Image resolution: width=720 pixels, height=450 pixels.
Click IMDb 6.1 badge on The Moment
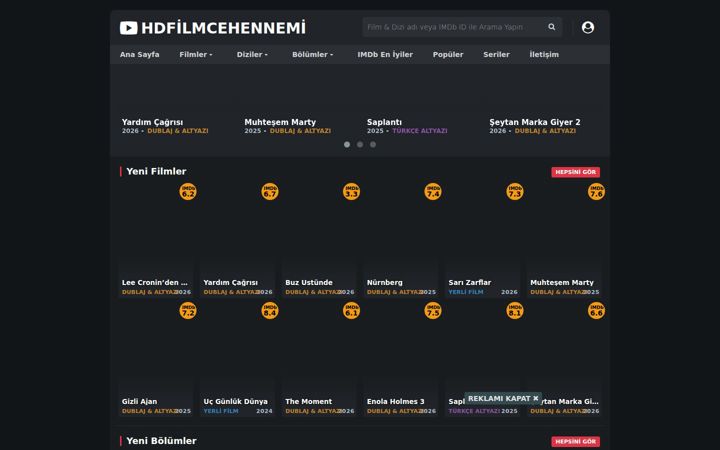[x=351, y=310]
